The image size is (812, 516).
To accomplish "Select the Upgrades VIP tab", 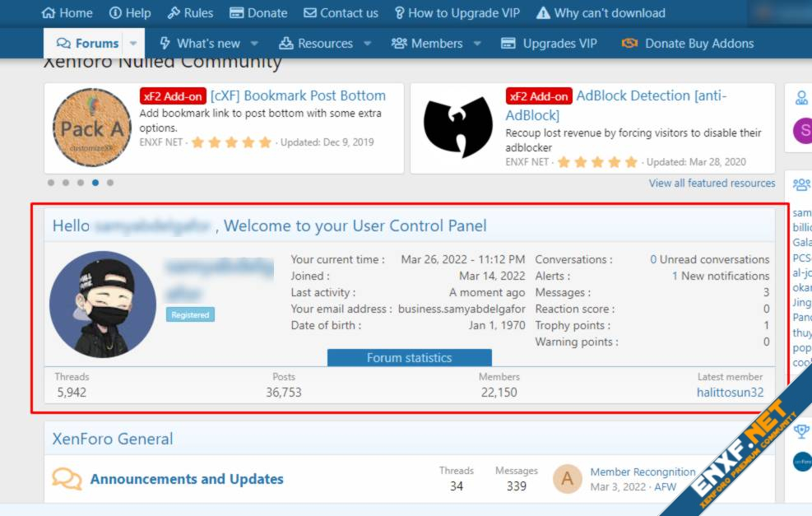I will tap(549, 44).
